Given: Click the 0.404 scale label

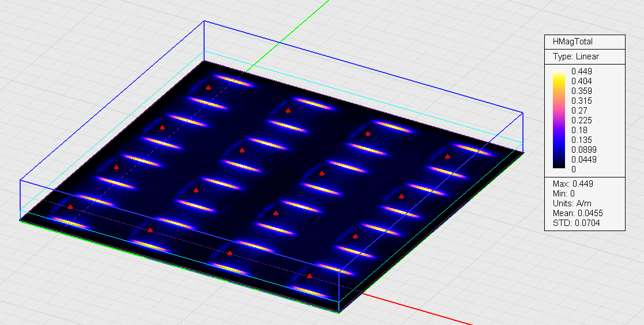Looking at the screenshot, I should [582, 81].
